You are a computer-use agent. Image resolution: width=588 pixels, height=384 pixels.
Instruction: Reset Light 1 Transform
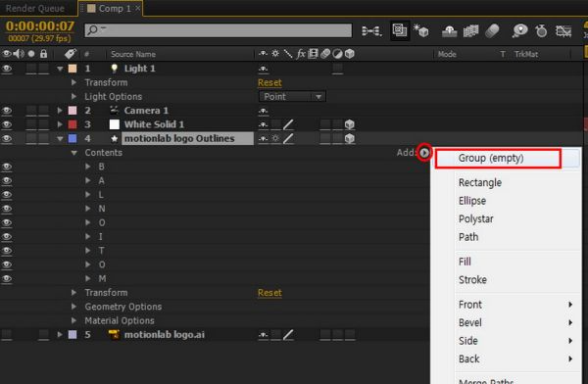click(x=269, y=82)
